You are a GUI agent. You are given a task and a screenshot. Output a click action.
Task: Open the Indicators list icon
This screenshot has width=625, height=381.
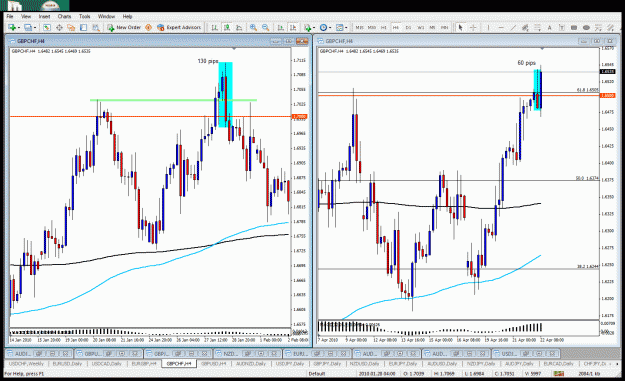pyautogui.click(x=307, y=27)
